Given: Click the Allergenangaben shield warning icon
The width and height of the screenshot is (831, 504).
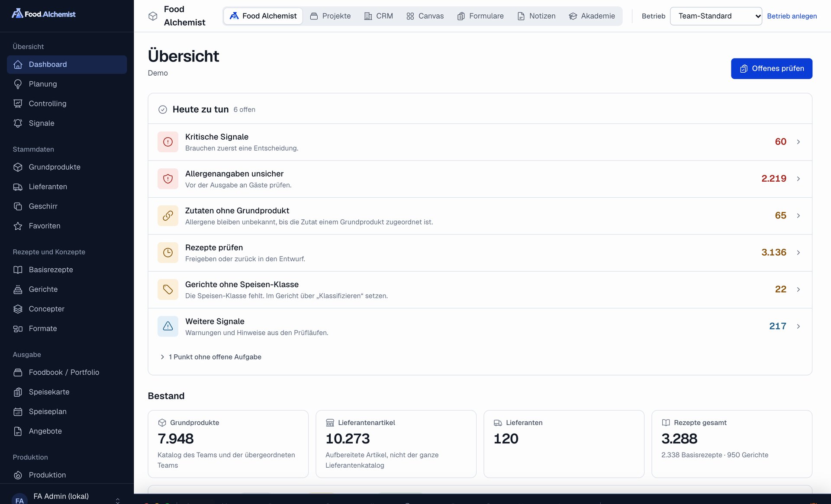Looking at the screenshot, I should tap(168, 179).
